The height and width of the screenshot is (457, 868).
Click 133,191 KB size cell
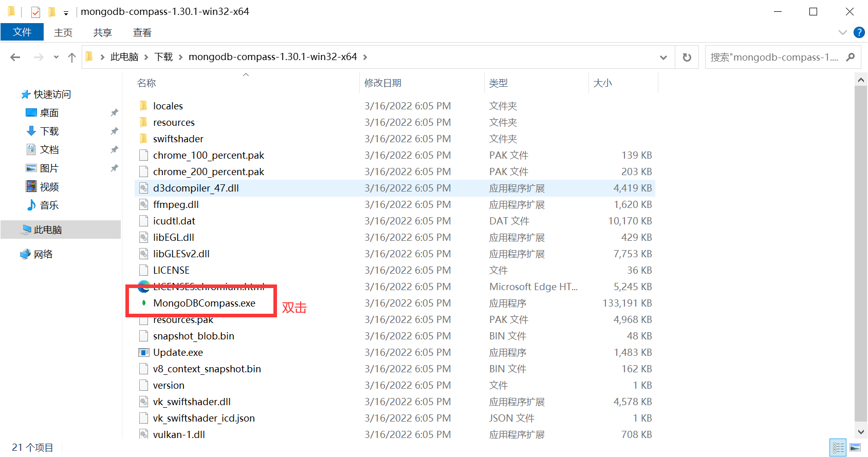(x=627, y=303)
